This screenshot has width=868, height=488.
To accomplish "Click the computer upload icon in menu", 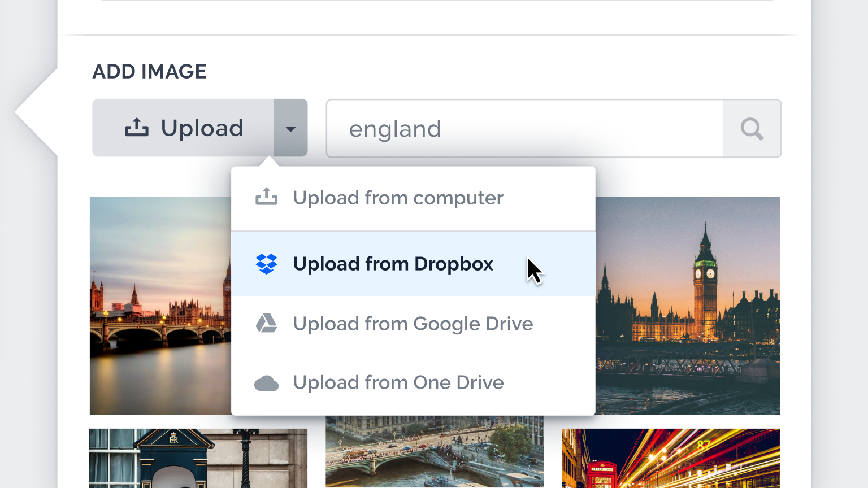I will point(266,197).
